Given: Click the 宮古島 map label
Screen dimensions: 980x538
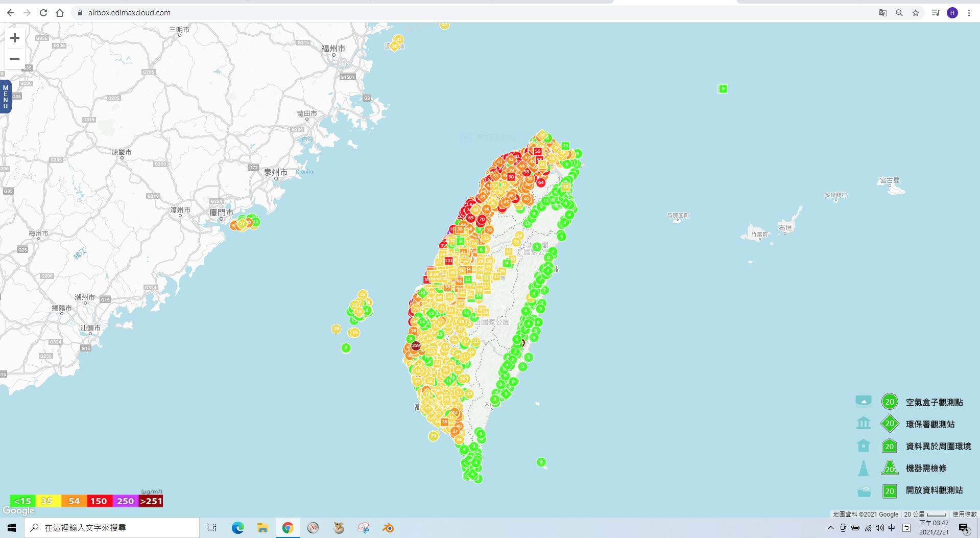Looking at the screenshot, I should (890, 180).
